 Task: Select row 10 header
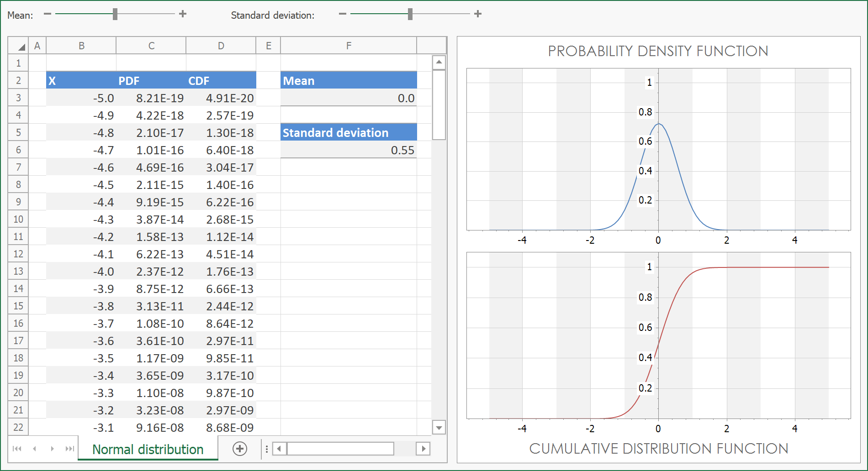click(18, 219)
